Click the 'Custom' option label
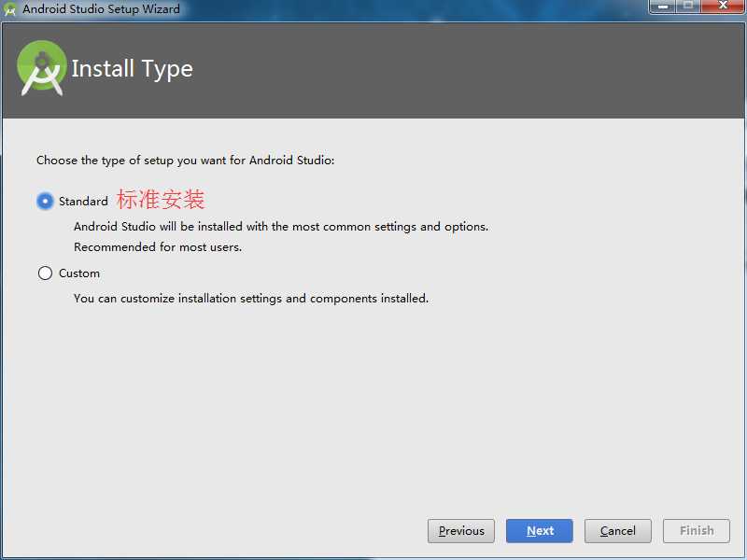The image size is (747, 560). click(79, 273)
